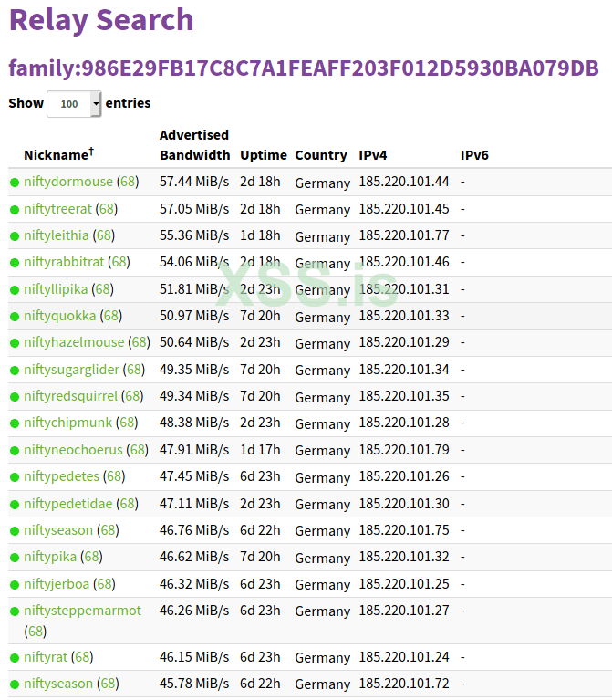Open the niftypedetes relay link
The image size is (612, 700).
pos(61,476)
